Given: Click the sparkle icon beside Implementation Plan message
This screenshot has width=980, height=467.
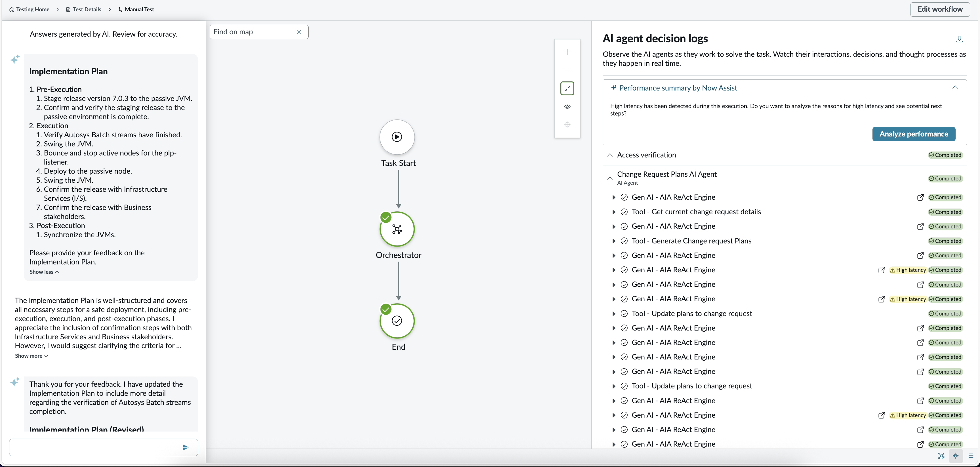Looking at the screenshot, I should (15, 59).
